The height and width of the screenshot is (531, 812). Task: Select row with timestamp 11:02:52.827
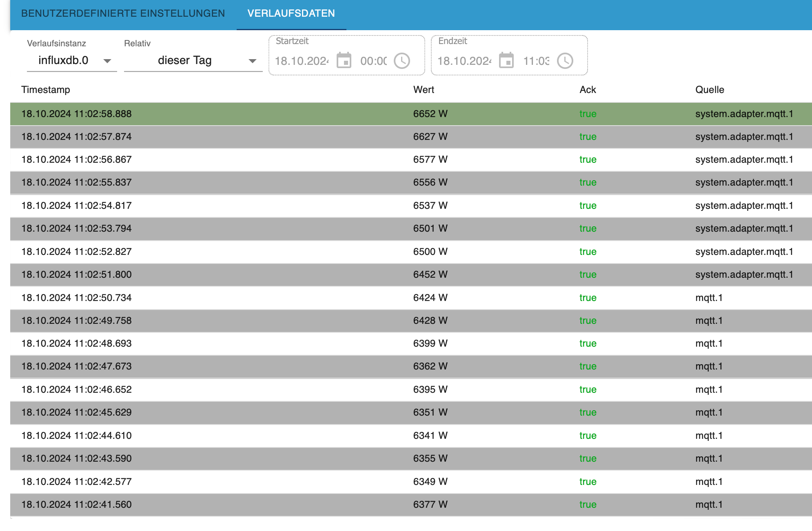411,252
